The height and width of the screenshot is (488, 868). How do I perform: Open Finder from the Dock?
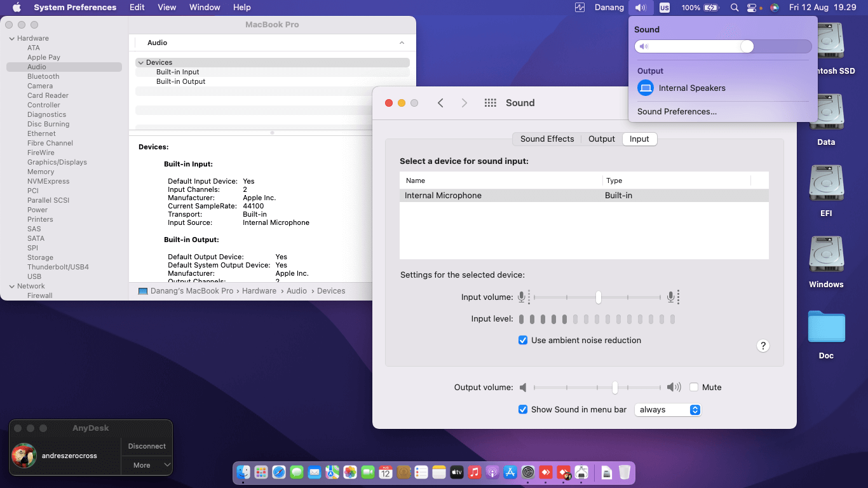click(243, 472)
